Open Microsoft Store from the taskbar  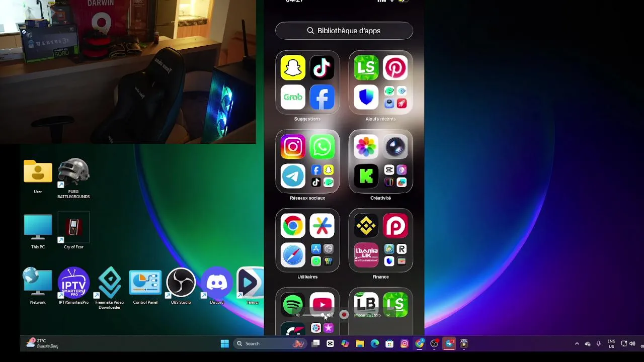[x=389, y=343]
